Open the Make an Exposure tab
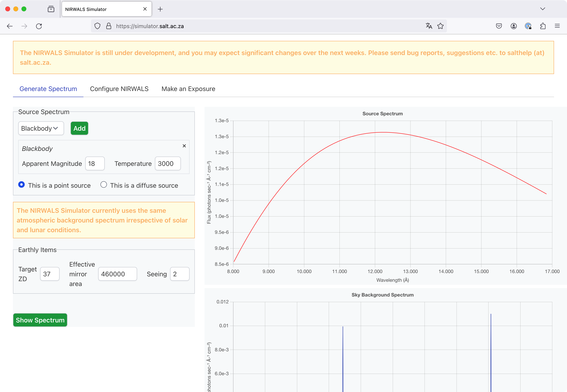The image size is (567, 392). [x=188, y=89]
